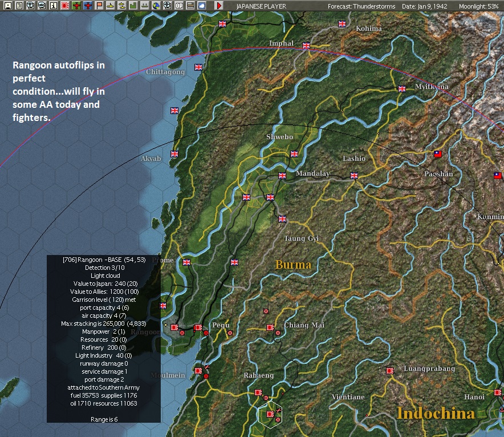The width and height of the screenshot is (504, 437).
Task: Click the Japanese flag at Luangprabang
Action: (390, 371)
